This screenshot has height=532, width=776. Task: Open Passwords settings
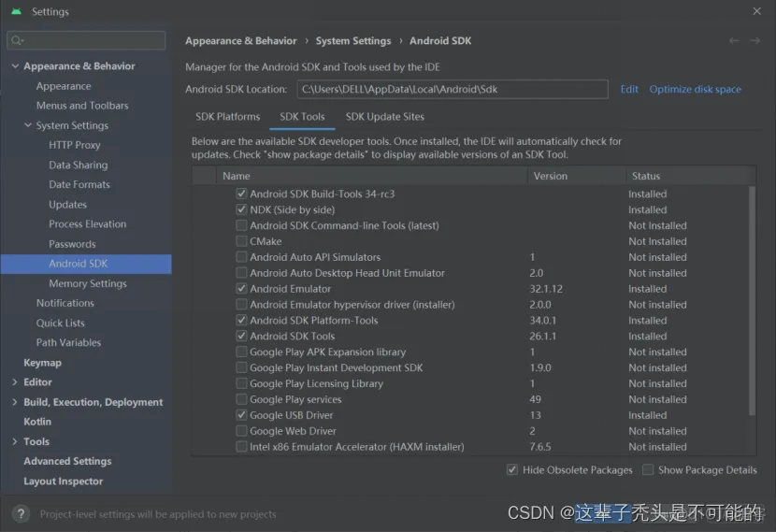point(72,244)
